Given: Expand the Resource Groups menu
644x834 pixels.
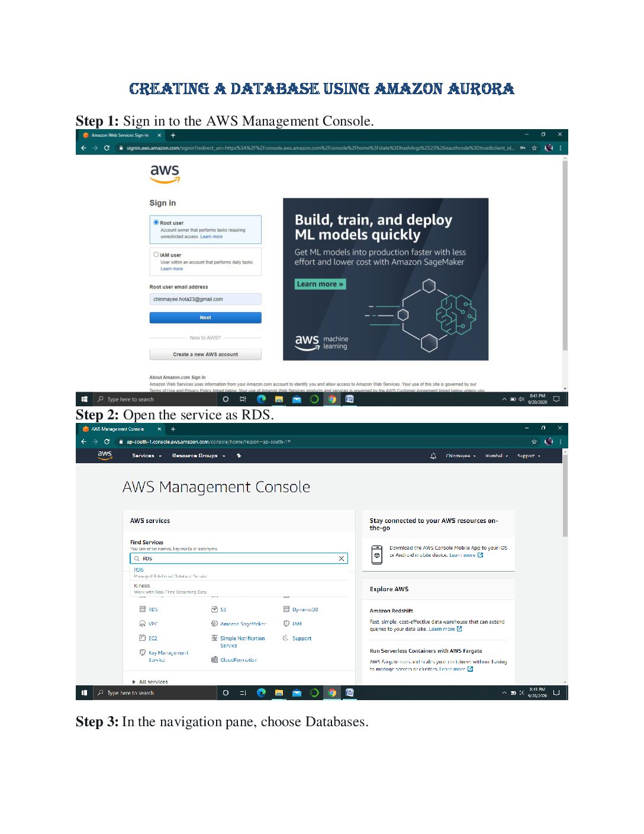Looking at the screenshot, I should coord(198,456).
